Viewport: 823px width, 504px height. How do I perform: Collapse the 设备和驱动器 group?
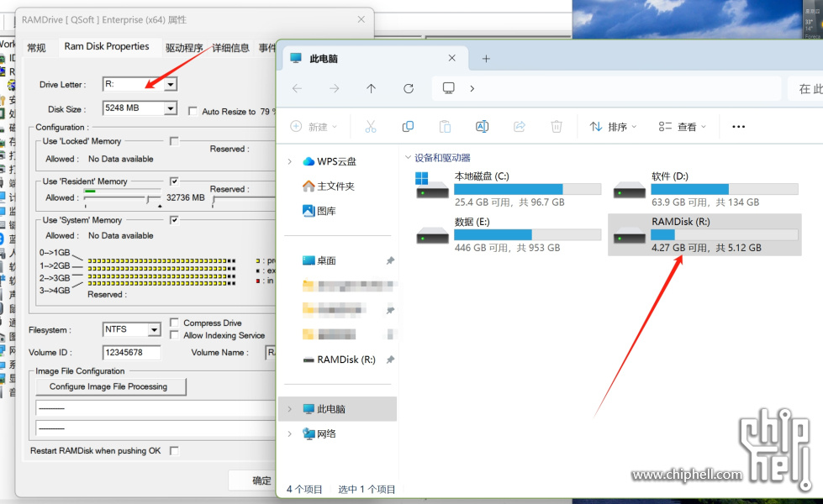[408, 157]
